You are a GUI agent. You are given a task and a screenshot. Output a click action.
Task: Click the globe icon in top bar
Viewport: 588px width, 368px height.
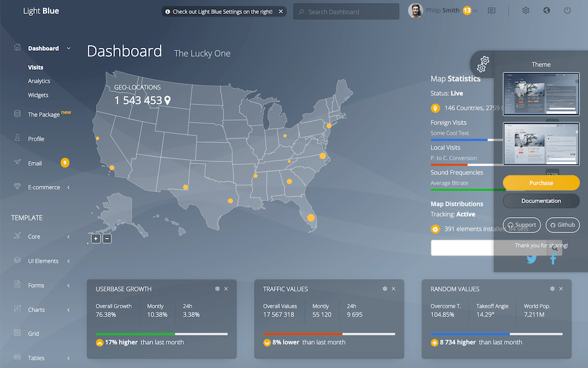(546, 11)
